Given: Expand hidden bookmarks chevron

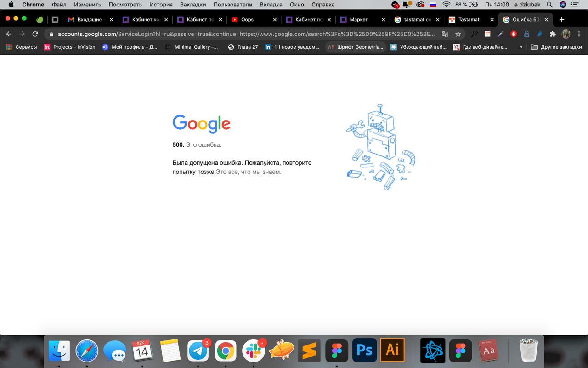Looking at the screenshot, I should tap(521, 47).
